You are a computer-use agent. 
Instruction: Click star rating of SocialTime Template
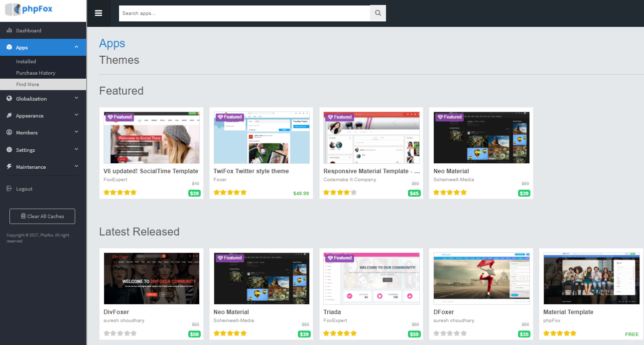click(x=120, y=193)
